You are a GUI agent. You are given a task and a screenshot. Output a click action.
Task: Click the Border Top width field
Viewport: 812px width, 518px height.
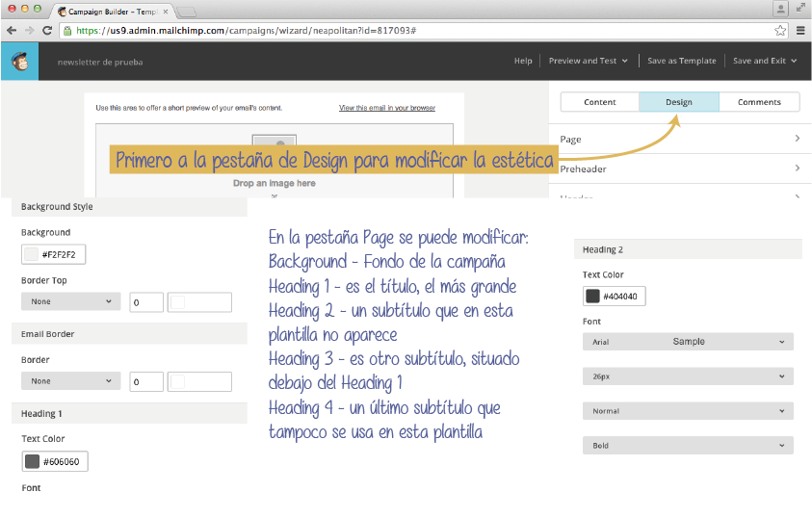pos(146,302)
